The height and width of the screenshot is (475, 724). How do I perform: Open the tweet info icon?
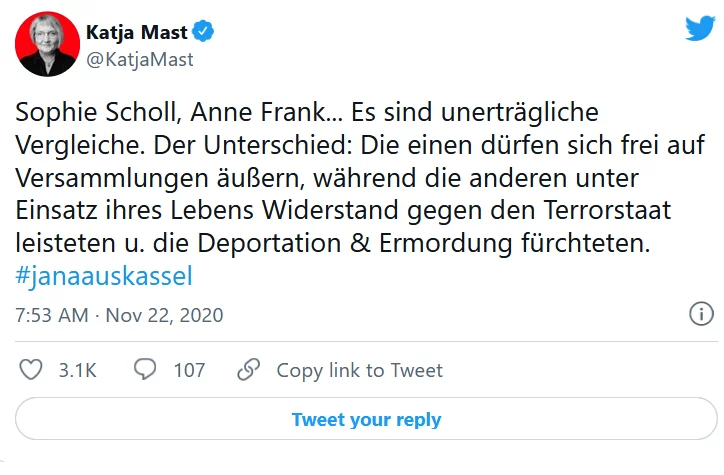[701, 315]
